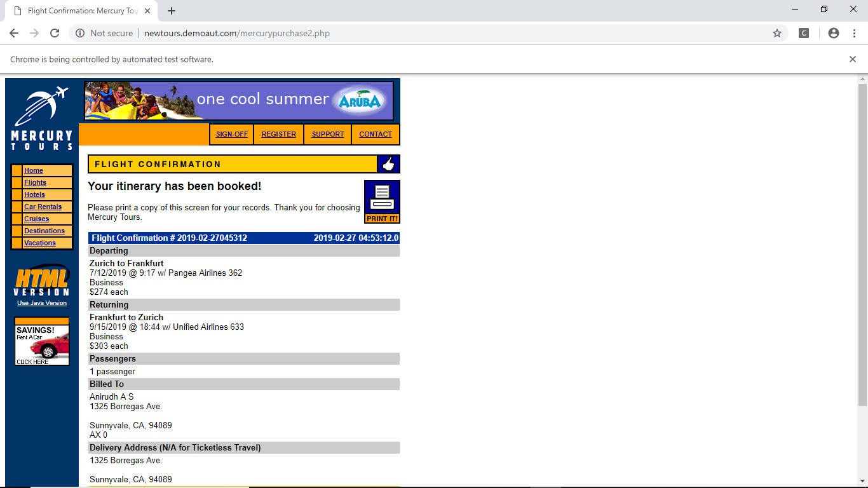Click the extension icon in Chrome toolbar
This screenshot has height=488, width=868.
tap(804, 33)
